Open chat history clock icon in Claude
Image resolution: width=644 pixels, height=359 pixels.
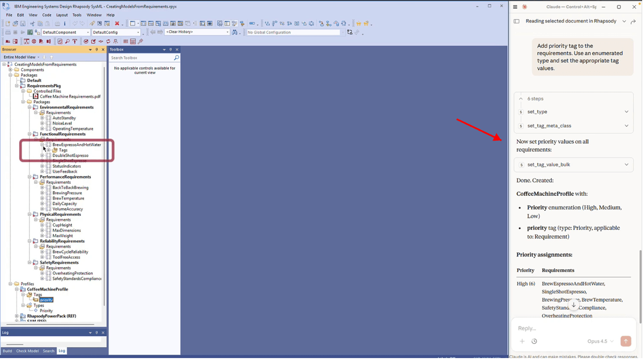[534, 341]
